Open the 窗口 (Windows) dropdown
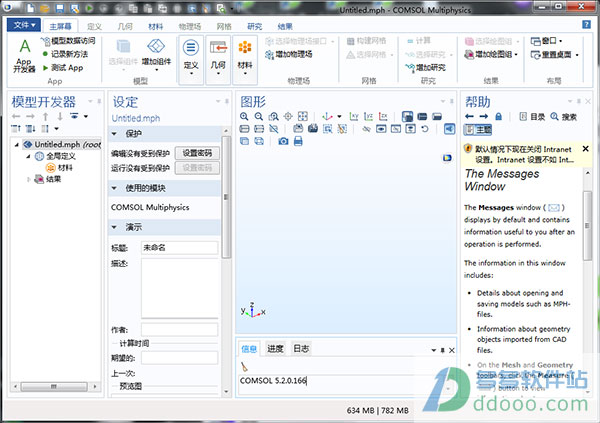600x423 pixels. (x=546, y=41)
